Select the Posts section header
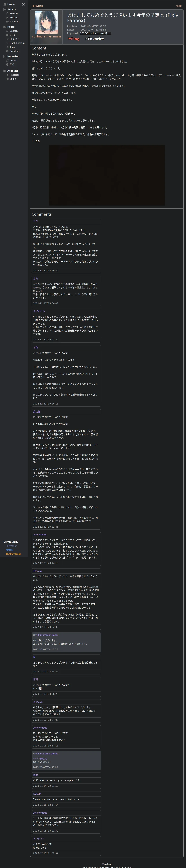 click(x=9, y=27)
